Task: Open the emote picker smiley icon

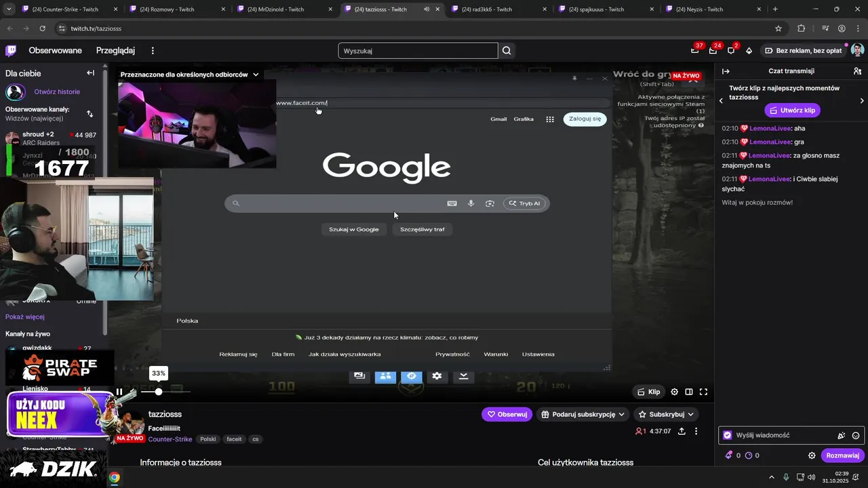Action: pos(856,436)
